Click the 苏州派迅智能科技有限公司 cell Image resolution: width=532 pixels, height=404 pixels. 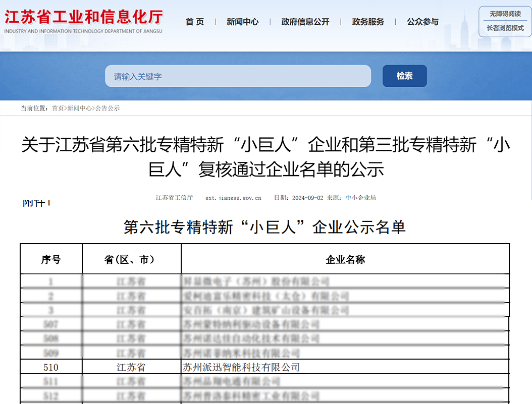pos(345,367)
